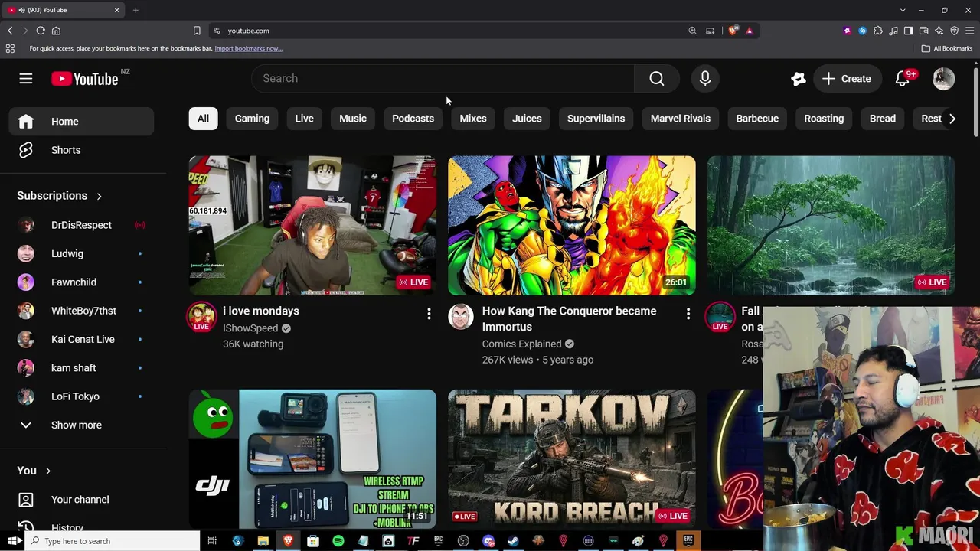980x551 pixels.
Task: Open All Bookmarks folder
Action: (947, 48)
